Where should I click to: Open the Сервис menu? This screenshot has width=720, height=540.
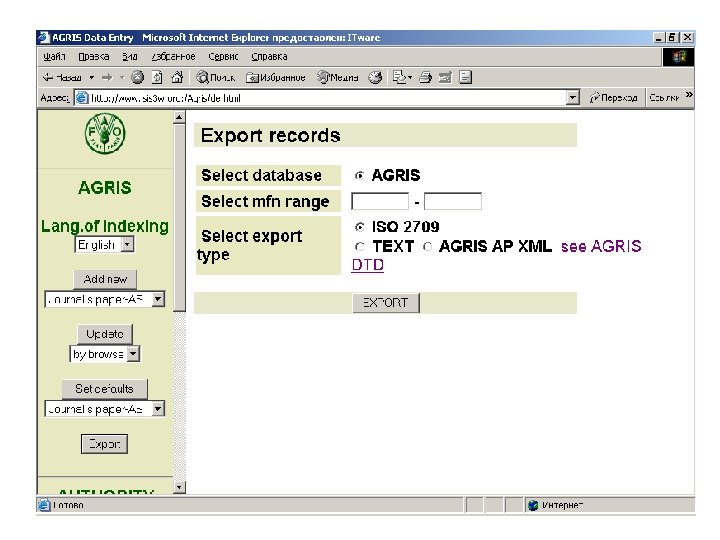coord(223,56)
